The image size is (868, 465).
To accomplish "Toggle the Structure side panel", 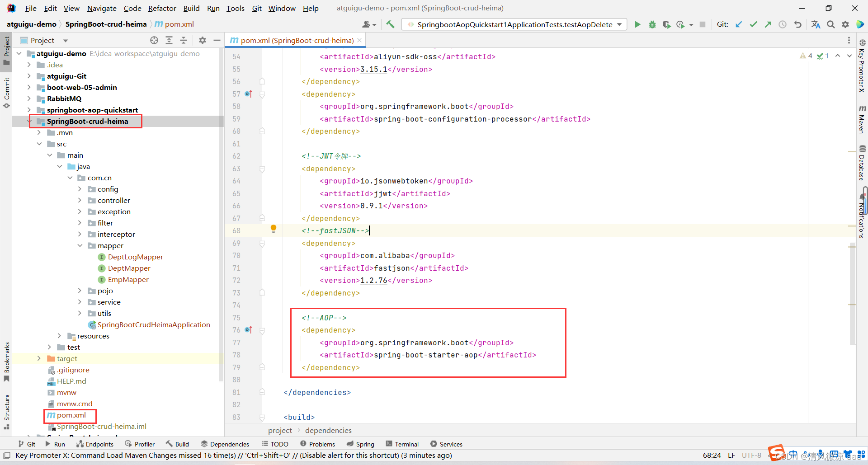I will tap(6, 412).
